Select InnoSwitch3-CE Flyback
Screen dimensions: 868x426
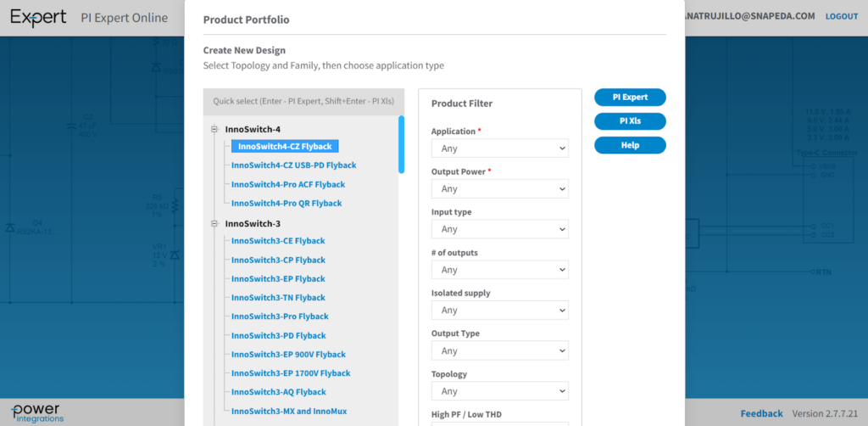pos(278,241)
